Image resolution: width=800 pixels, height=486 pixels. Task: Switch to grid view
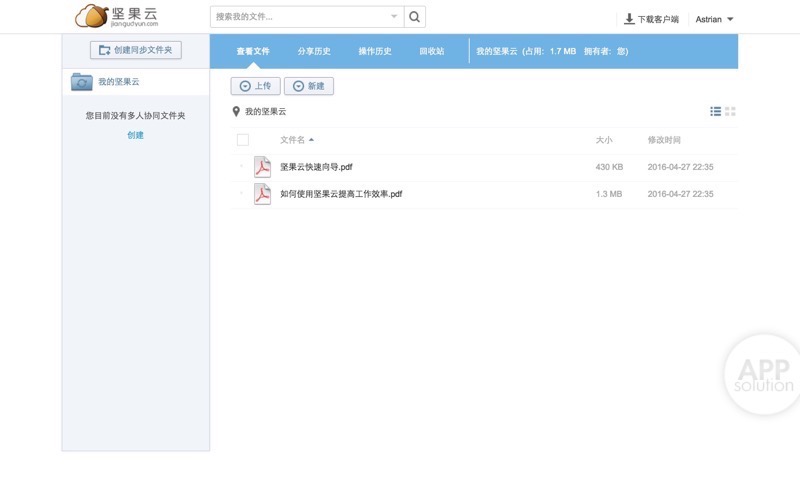[730, 111]
